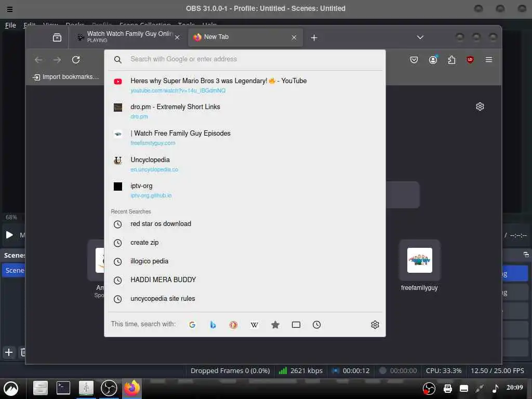Select the New Tab tab
Screen dimensions: 532x399
click(245, 37)
